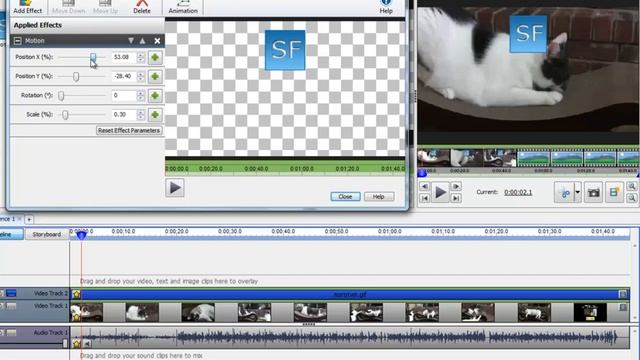The width and height of the screenshot is (640, 360).
Task: Click the Rotation slider handle
Action: 61,96
